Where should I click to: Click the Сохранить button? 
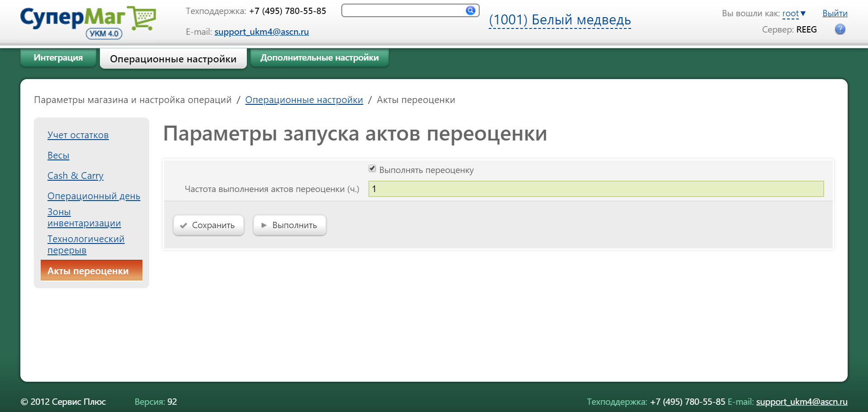click(x=208, y=225)
